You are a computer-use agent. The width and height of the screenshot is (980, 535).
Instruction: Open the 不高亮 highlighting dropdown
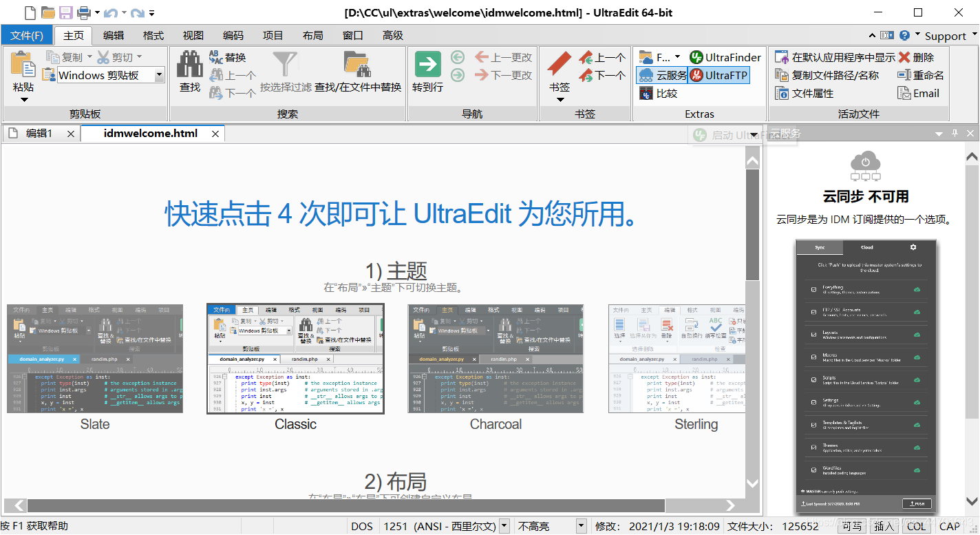point(582,526)
